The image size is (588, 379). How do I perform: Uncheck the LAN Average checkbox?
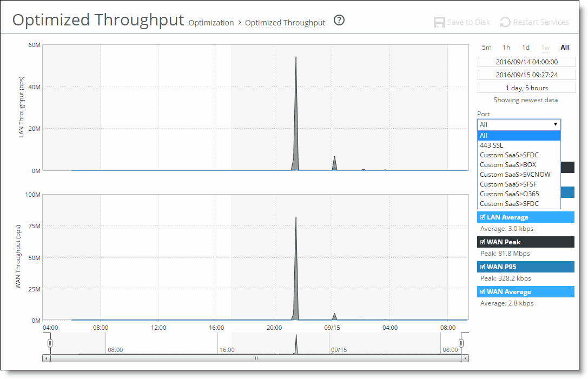tap(483, 217)
